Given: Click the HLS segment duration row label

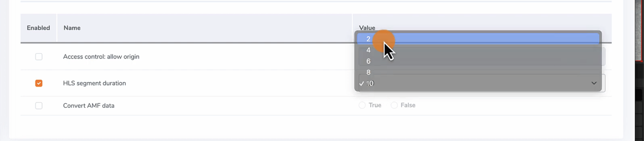Looking at the screenshot, I should pyautogui.click(x=94, y=83).
